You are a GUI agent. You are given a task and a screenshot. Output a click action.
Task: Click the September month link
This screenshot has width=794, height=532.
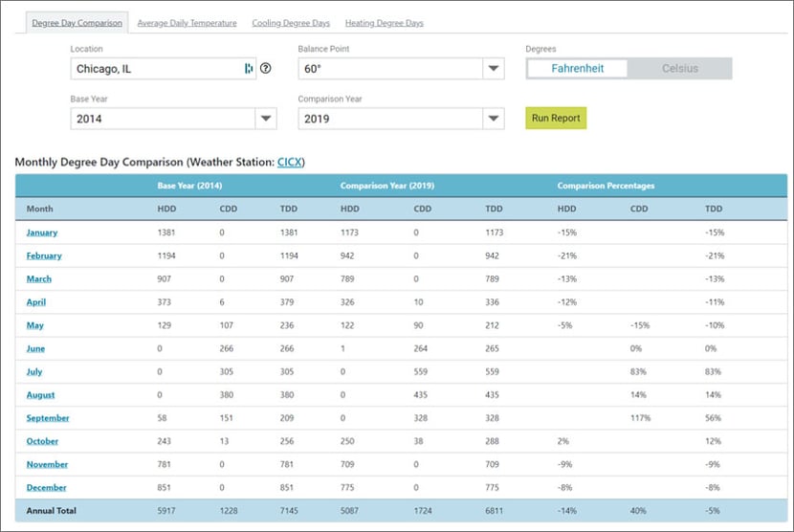[48, 418]
